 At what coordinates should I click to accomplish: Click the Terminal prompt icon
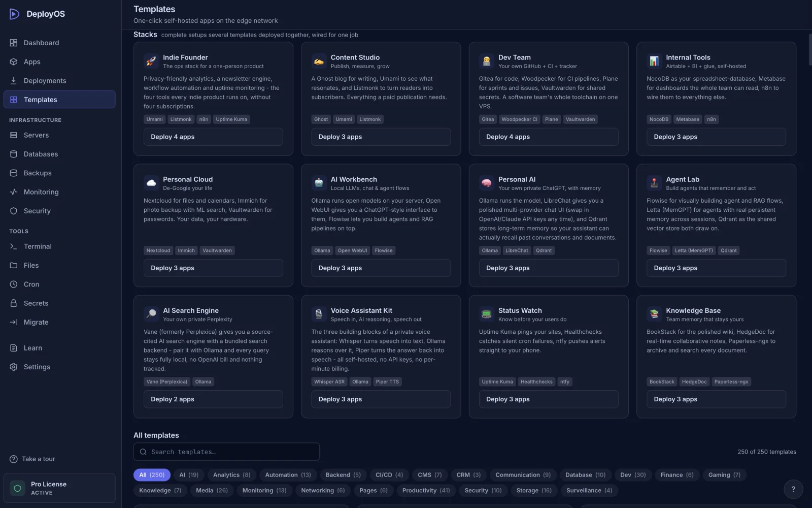click(14, 246)
